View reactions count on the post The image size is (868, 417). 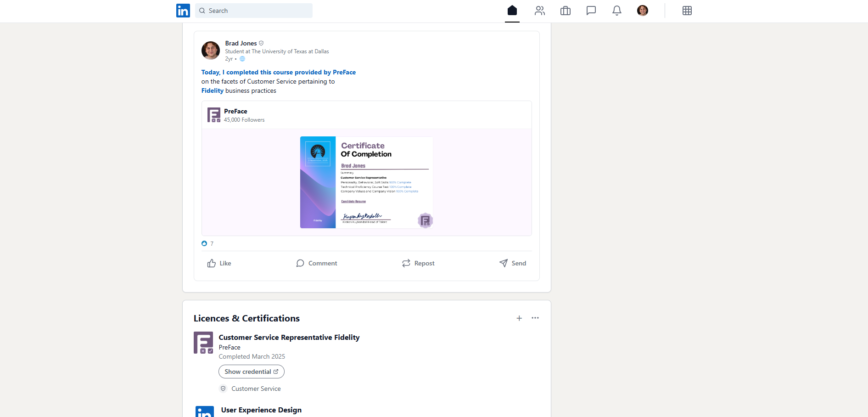click(x=208, y=243)
